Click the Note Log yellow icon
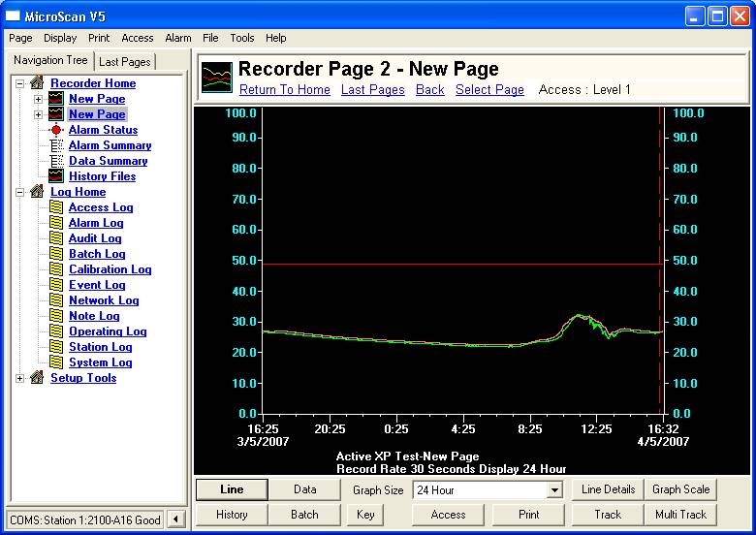This screenshot has width=756, height=535. pos(56,316)
